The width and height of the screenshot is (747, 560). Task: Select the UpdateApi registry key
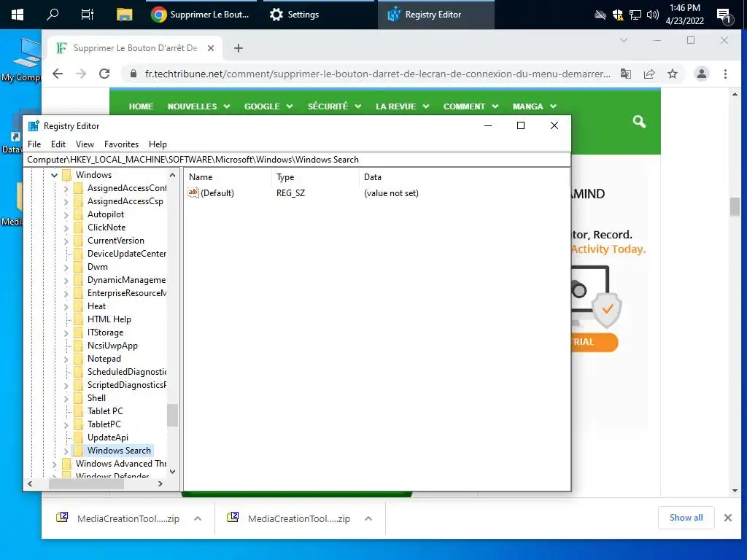coord(108,437)
